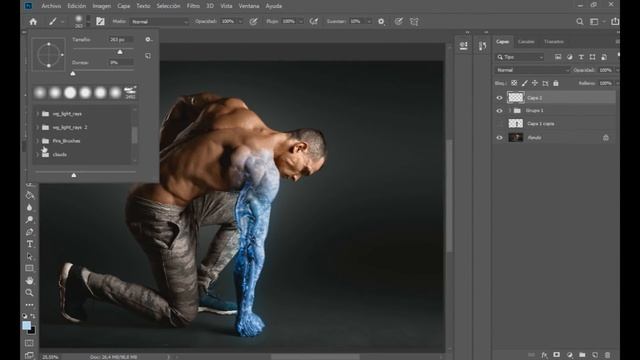Open brush picker gear settings menu

pyautogui.click(x=148, y=40)
